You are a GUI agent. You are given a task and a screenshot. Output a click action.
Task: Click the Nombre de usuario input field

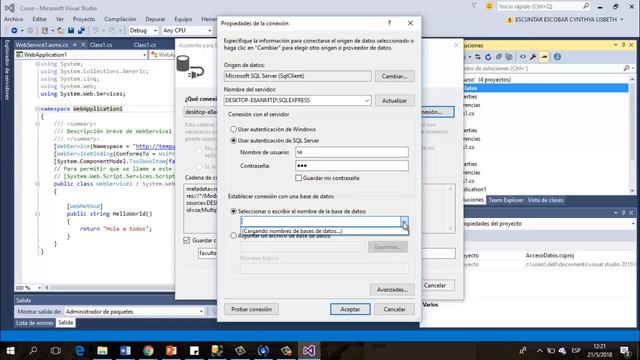click(351, 152)
